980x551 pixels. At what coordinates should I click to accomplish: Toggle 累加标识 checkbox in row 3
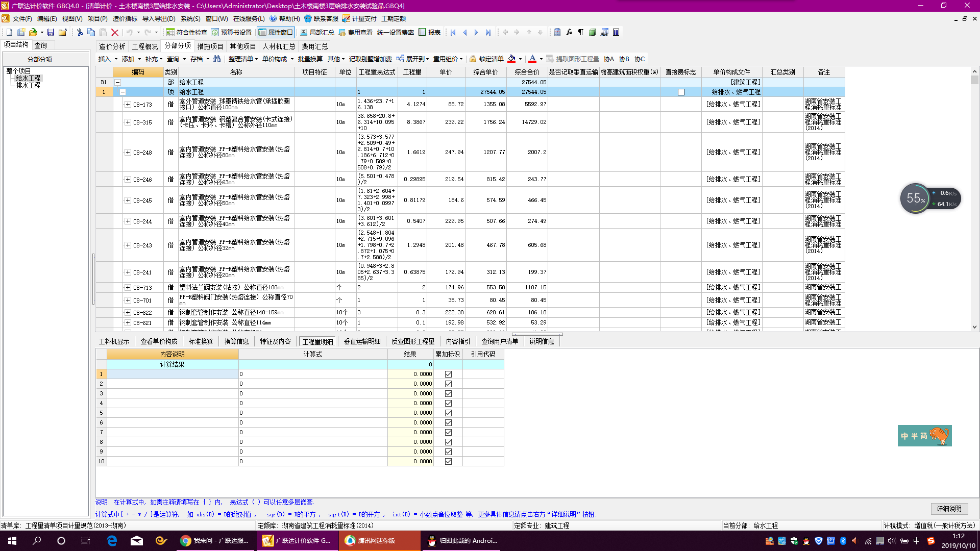pos(448,393)
